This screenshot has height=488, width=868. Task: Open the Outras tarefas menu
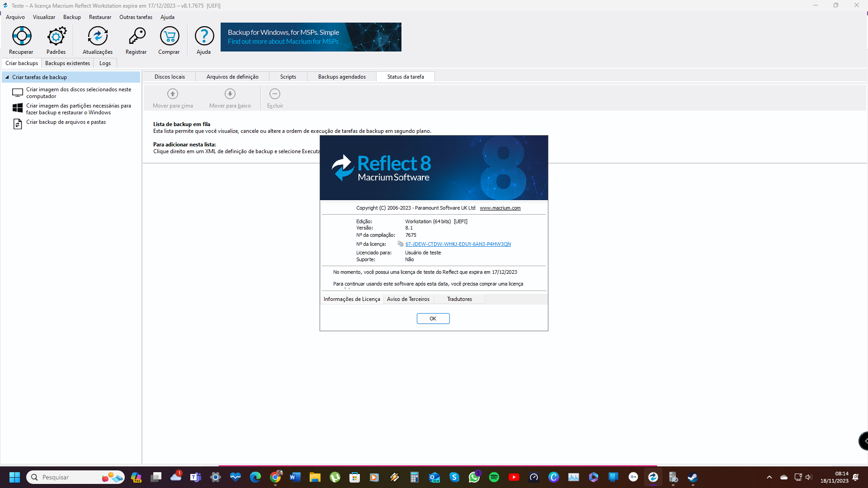point(136,17)
